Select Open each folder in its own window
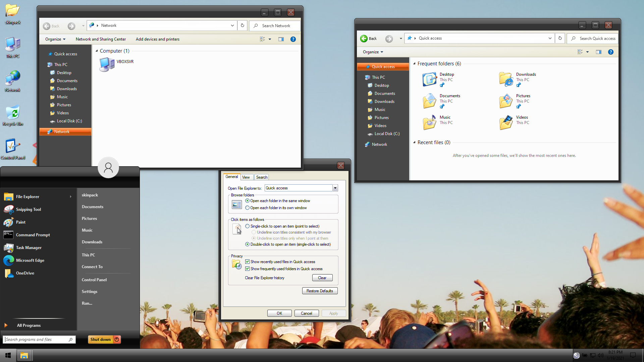644x362 pixels. point(248,208)
